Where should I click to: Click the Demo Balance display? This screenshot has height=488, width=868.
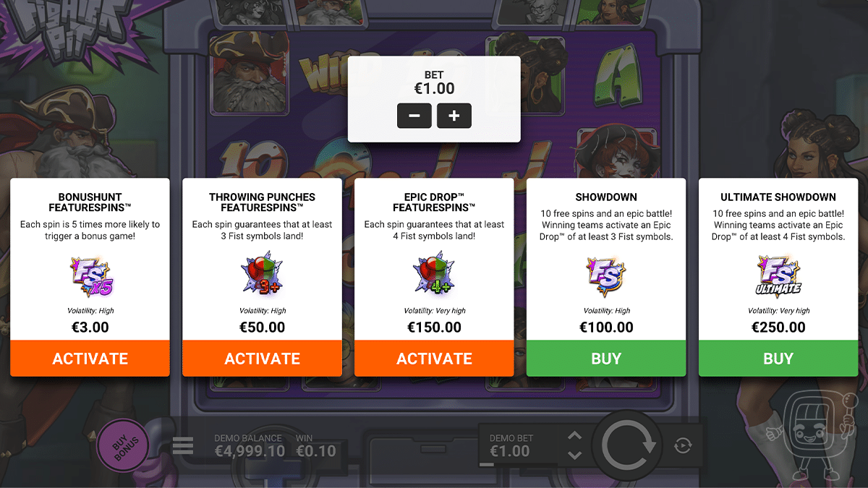(248, 446)
